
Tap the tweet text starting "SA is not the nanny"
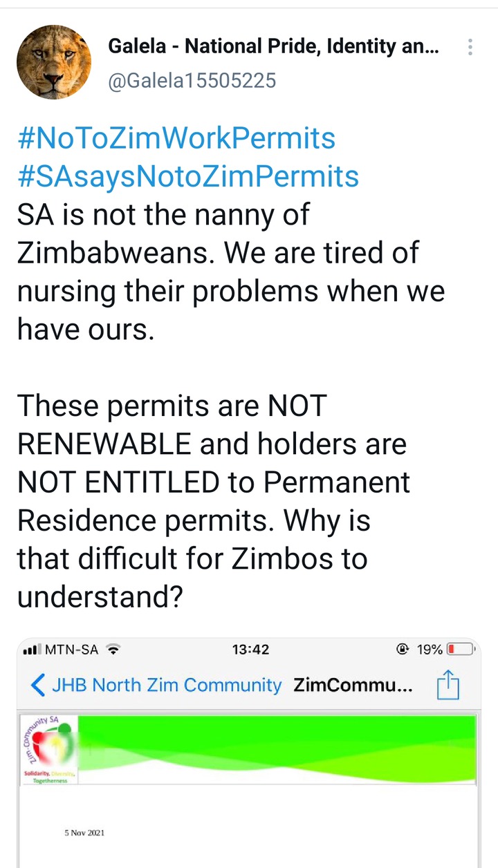[x=231, y=272]
